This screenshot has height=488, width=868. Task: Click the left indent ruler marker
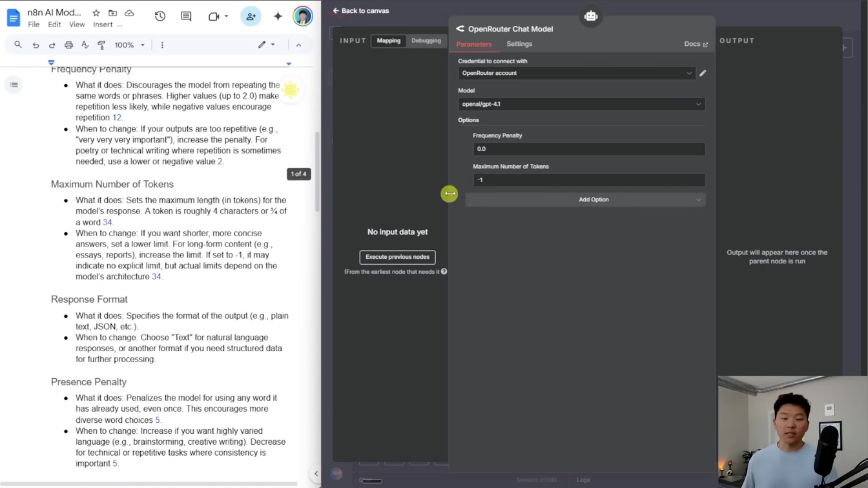point(51,63)
